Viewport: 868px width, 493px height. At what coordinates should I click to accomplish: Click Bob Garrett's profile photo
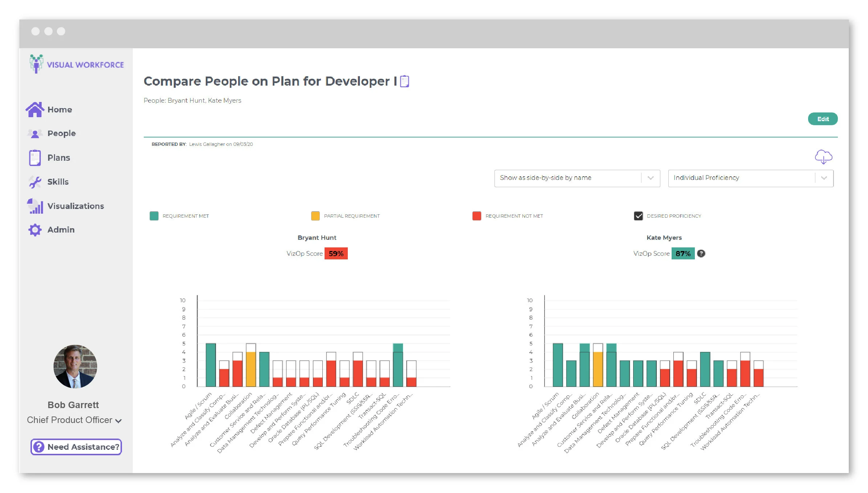coord(75,366)
